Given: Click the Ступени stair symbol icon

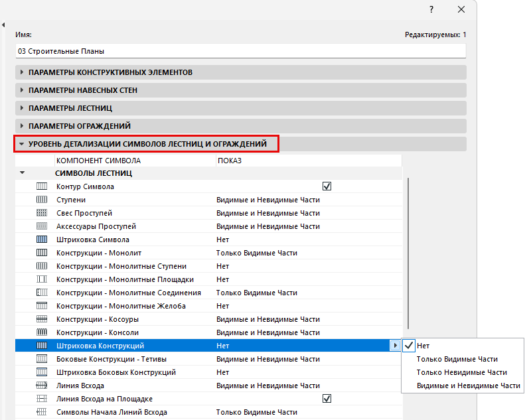Looking at the screenshot, I should 42,199.
